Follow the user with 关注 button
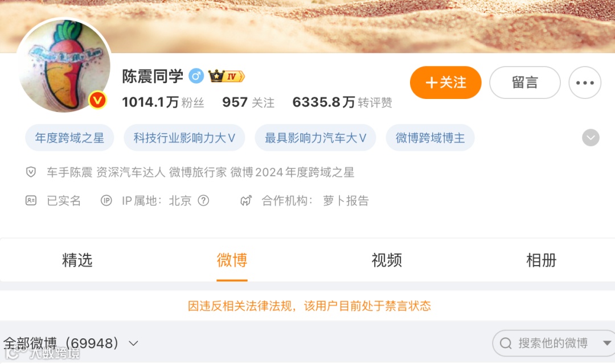 445,82
